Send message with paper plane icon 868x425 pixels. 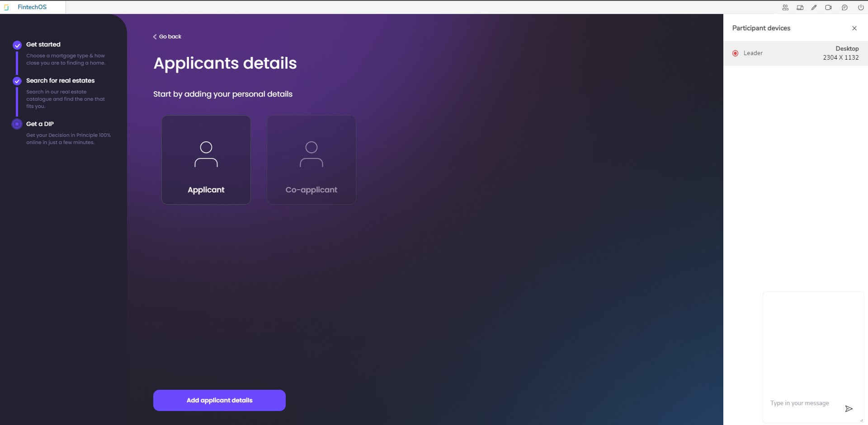pyautogui.click(x=849, y=409)
